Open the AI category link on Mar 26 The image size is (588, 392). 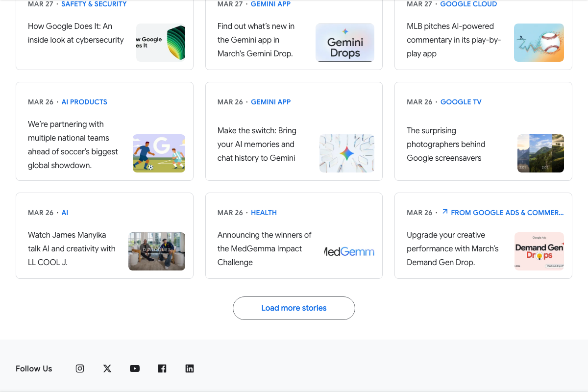[x=65, y=213]
